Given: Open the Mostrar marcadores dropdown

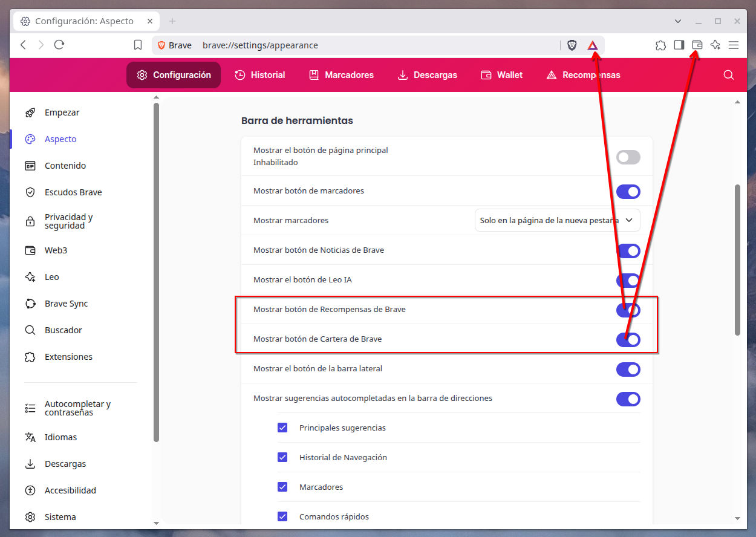Looking at the screenshot, I should pos(557,221).
